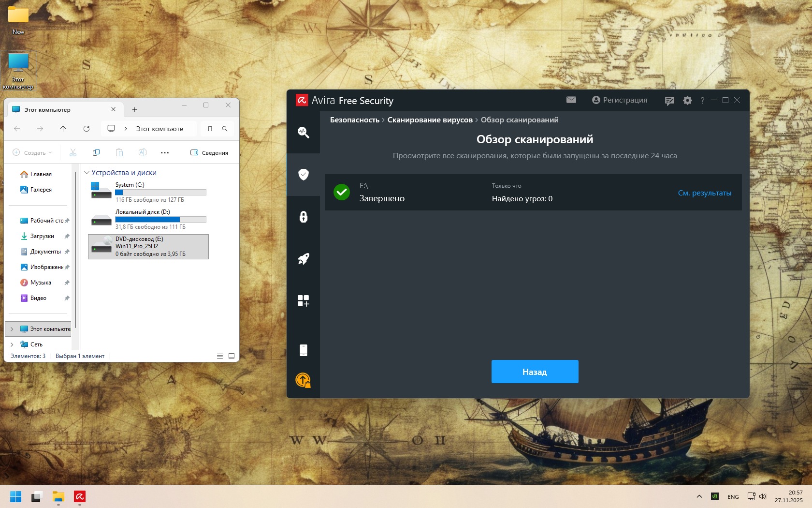The height and width of the screenshot is (508, 812).
Task: Open См. результаты scan results link
Action: coord(704,193)
